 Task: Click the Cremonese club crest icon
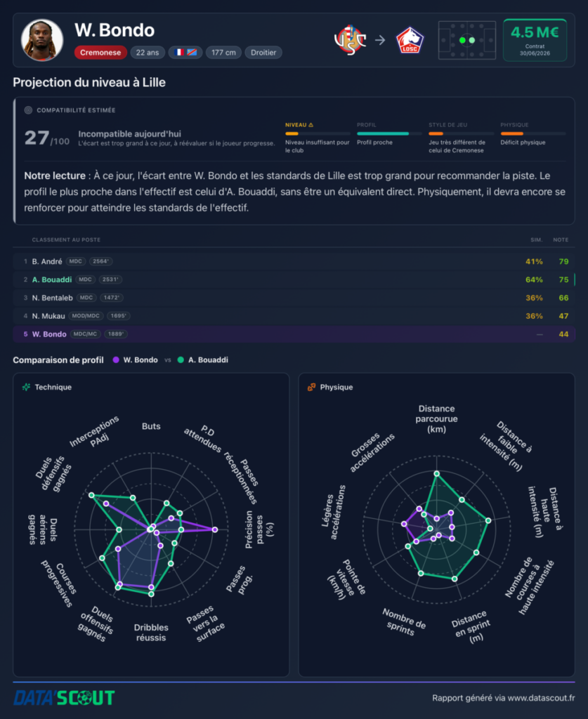[x=350, y=40]
